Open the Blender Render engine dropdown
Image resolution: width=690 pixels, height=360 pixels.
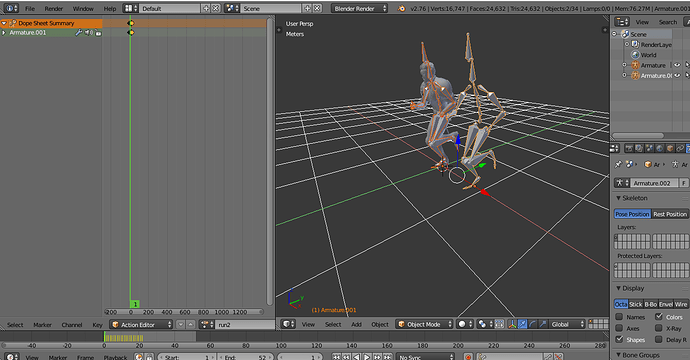pyautogui.click(x=360, y=8)
